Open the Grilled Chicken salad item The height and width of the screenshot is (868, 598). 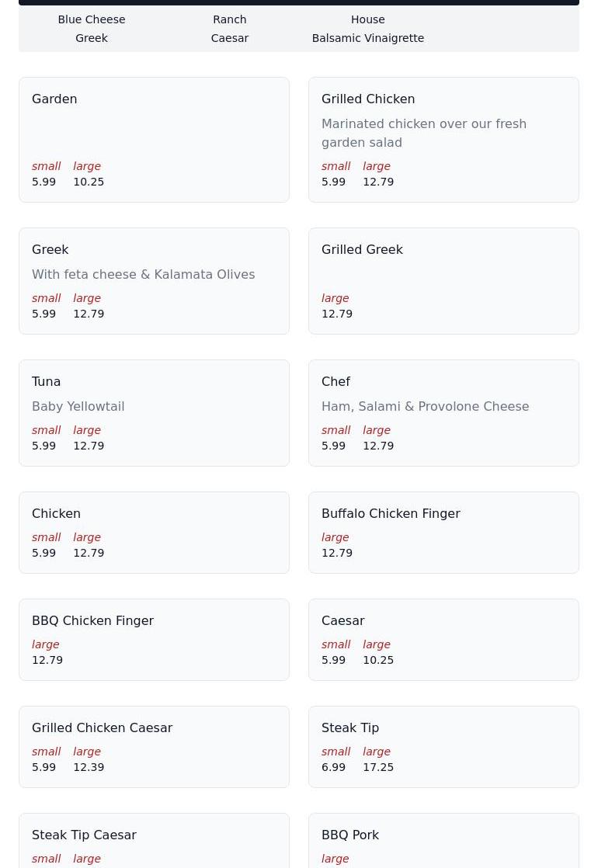(x=443, y=139)
